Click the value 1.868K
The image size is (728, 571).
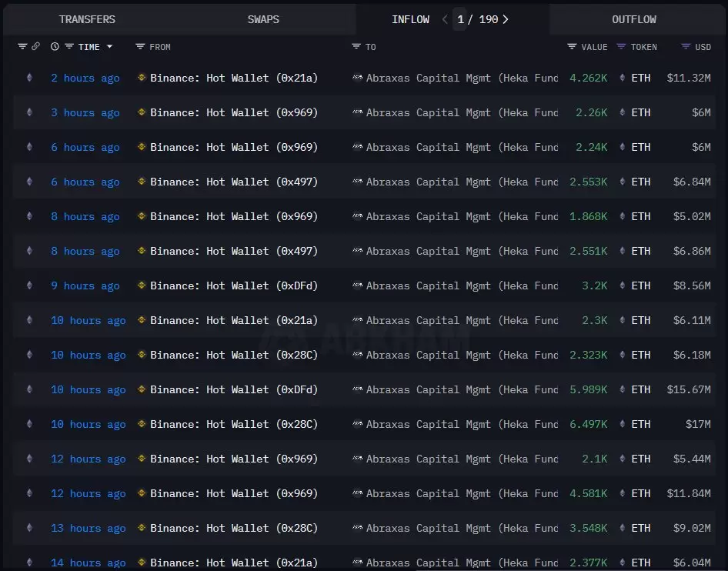click(x=588, y=216)
